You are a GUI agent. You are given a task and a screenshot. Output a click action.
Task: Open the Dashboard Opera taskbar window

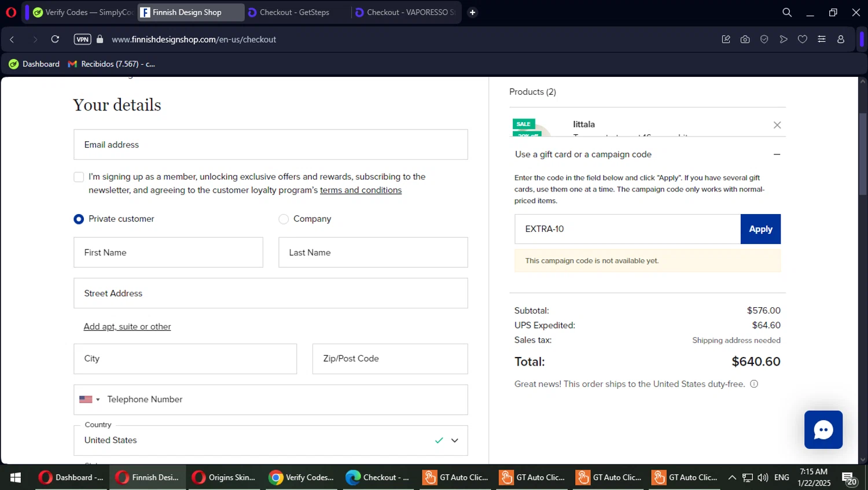(x=71, y=477)
